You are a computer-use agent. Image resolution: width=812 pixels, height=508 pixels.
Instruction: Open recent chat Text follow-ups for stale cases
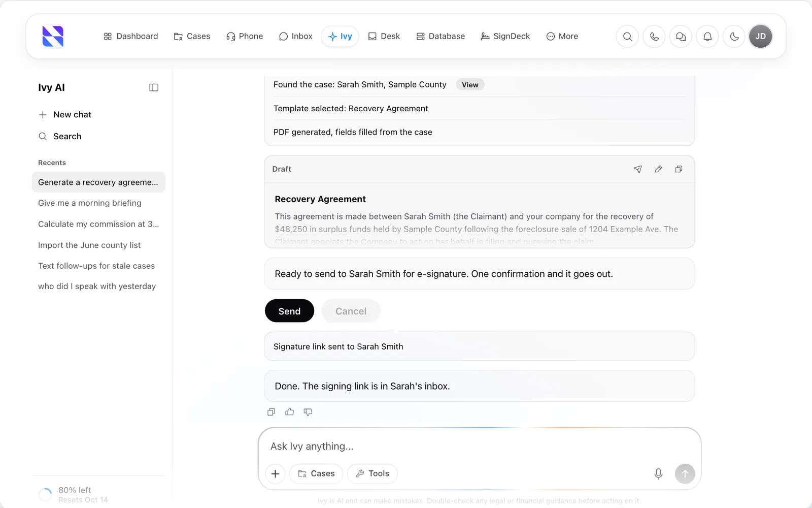click(x=98, y=266)
